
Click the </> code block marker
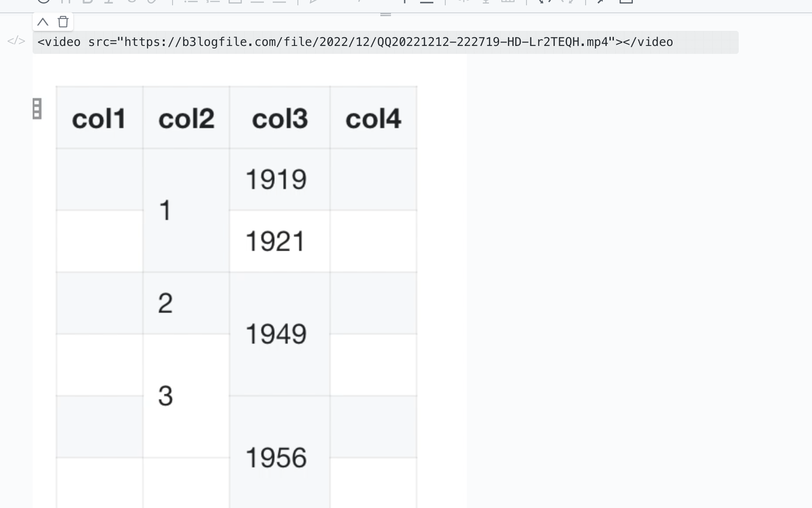pyautogui.click(x=16, y=41)
